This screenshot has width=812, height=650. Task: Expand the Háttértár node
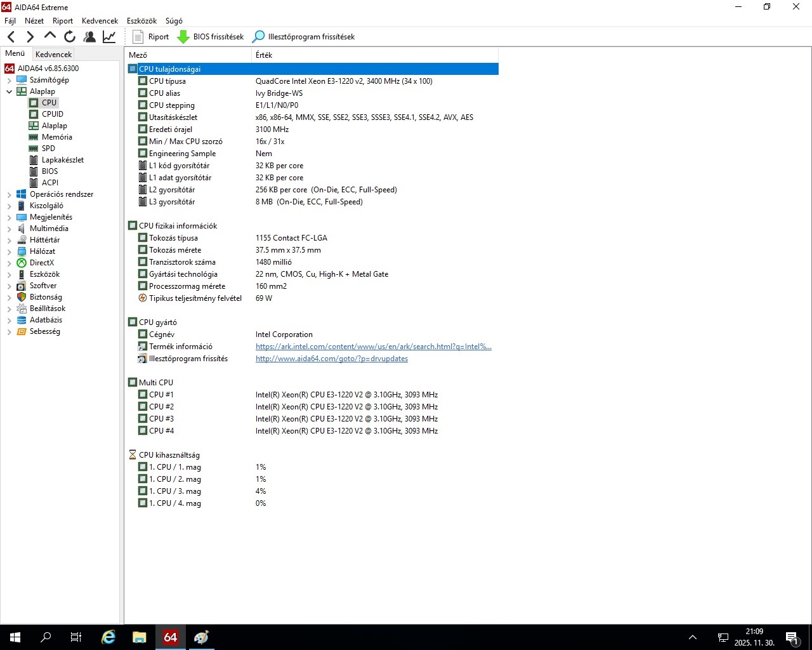click(9, 241)
